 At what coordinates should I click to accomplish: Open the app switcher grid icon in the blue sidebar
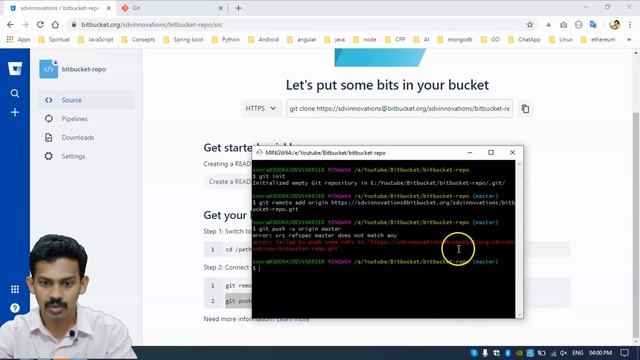(x=15, y=289)
